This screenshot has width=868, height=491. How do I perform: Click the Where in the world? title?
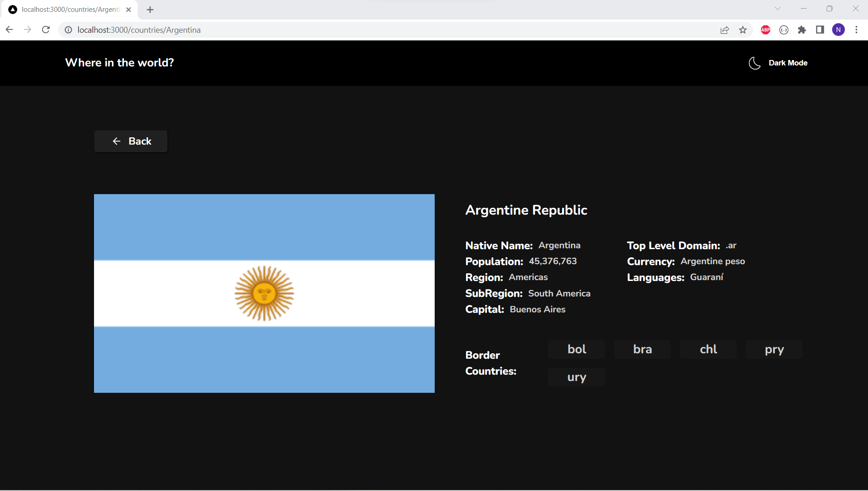point(119,63)
